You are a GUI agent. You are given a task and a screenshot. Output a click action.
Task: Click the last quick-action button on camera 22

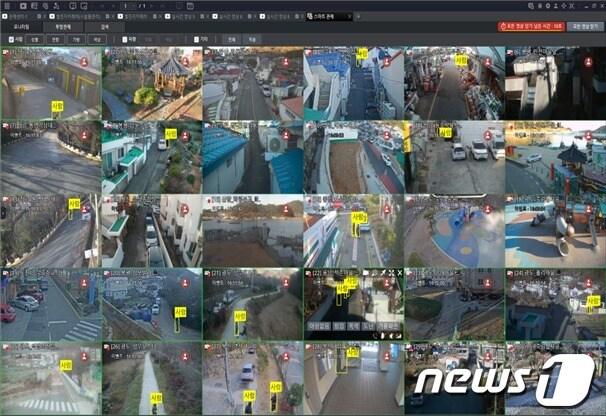coord(388,326)
